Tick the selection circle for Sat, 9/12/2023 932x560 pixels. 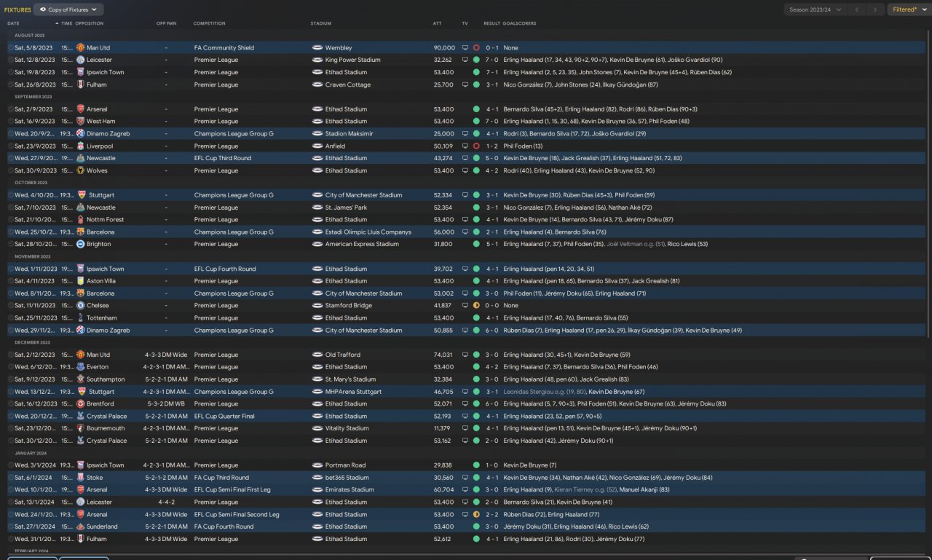[11, 379]
